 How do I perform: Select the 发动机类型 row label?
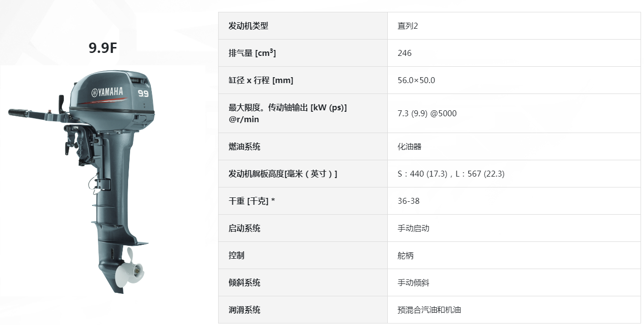click(x=248, y=26)
